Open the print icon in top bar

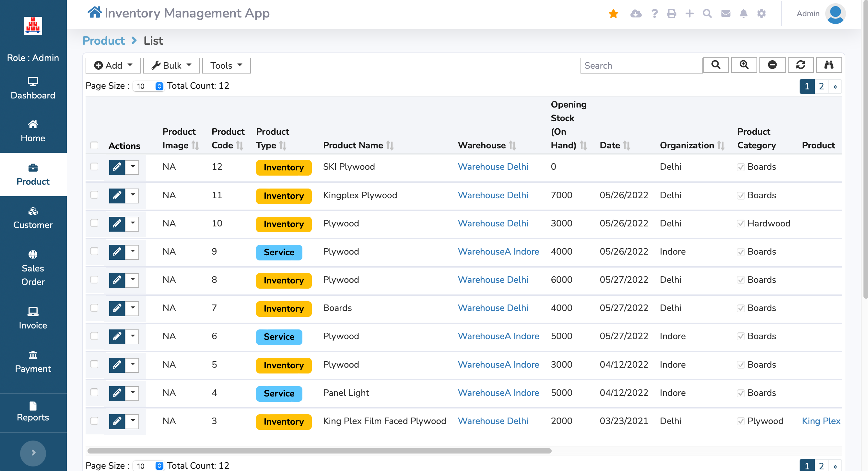point(672,14)
